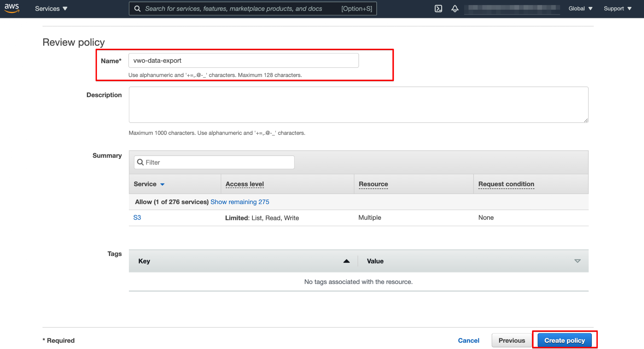
Task: Click the 'Multiple' resource cell
Action: click(x=369, y=218)
